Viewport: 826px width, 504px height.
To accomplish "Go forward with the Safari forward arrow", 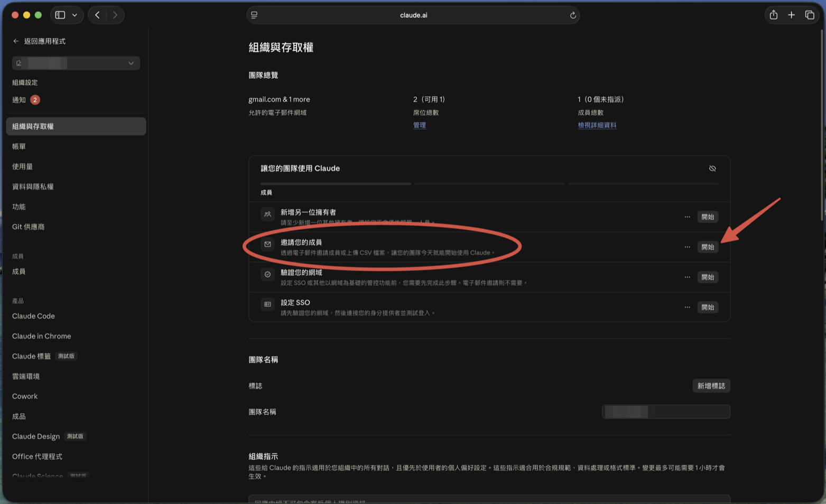I will tap(115, 15).
